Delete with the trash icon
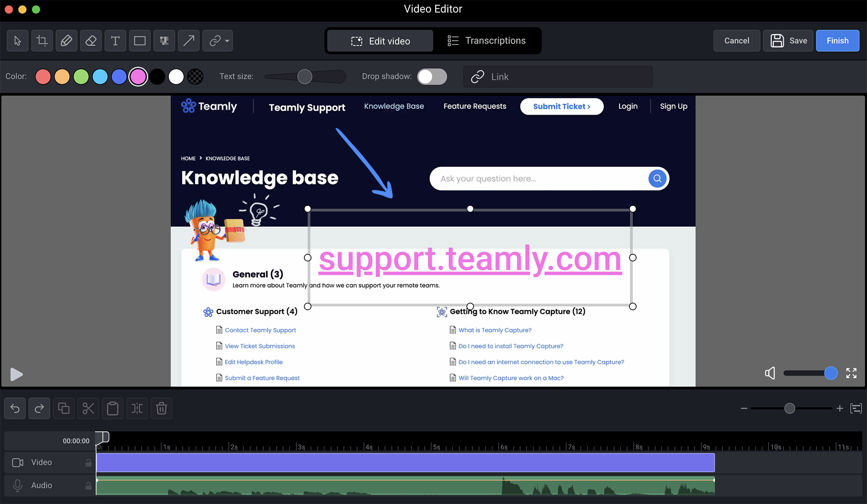The height and width of the screenshot is (504, 867). click(162, 408)
